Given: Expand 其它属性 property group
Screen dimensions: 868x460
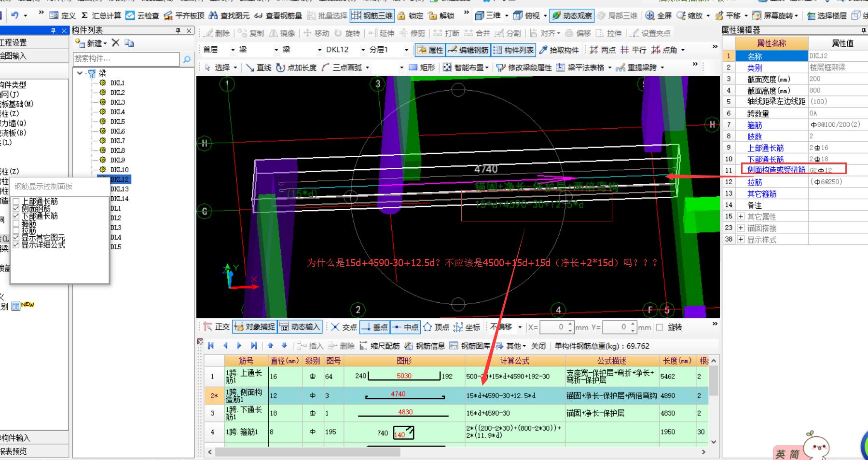Looking at the screenshot, I should coord(741,216).
